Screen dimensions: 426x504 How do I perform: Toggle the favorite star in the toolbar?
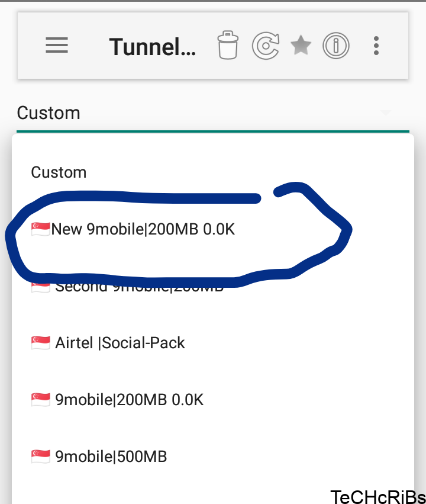point(301,46)
